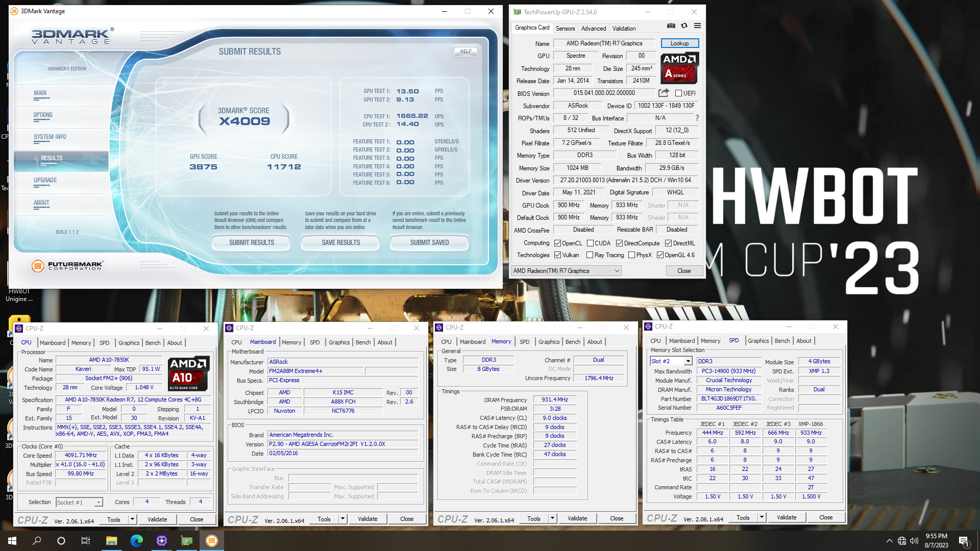980x551 pixels.
Task: Toggle the CUDA checkbox
Action: [590, 243]
